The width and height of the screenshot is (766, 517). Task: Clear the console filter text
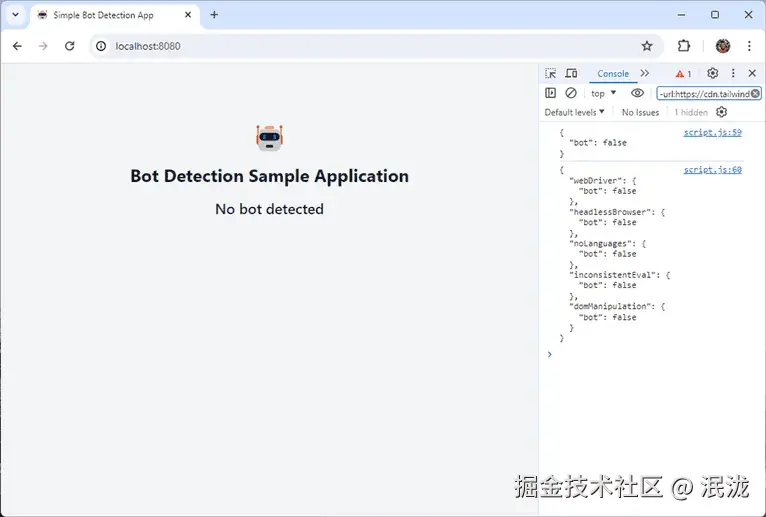[755, 93]
